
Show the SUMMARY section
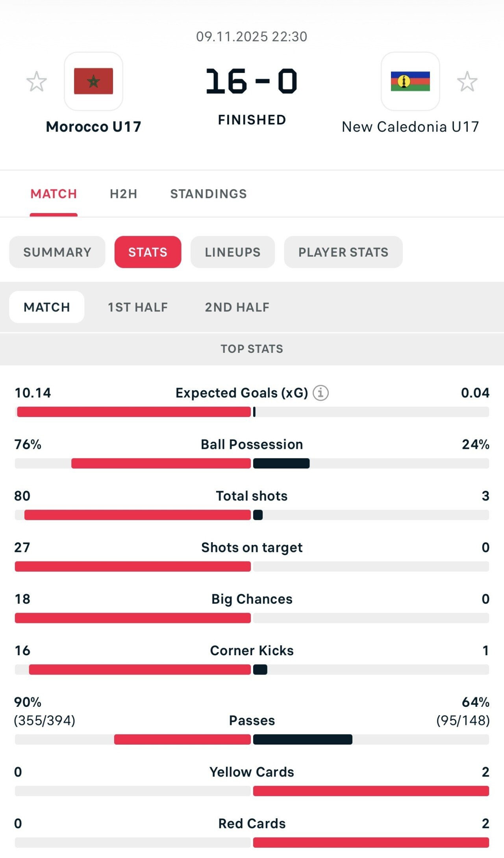(57, 252)
